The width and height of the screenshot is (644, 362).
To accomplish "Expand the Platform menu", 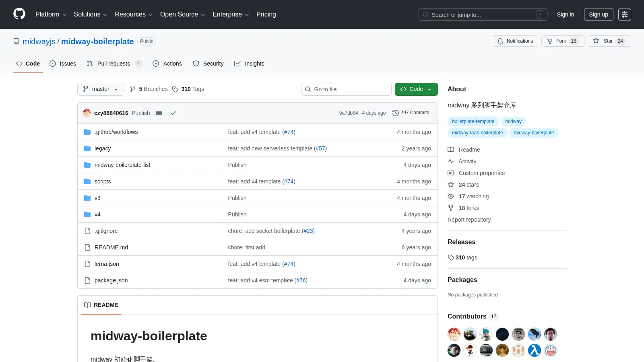I will coord(51,14).
